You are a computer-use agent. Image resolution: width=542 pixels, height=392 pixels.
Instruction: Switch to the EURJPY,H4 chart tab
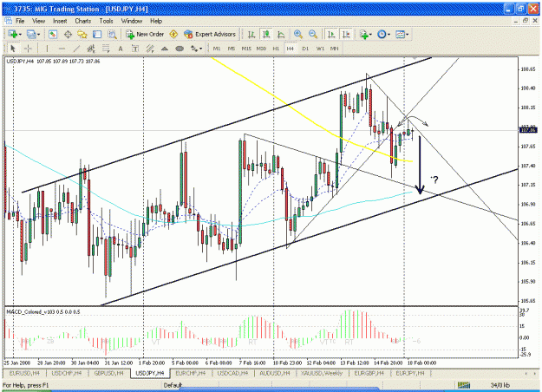click(x=410, y=373)
